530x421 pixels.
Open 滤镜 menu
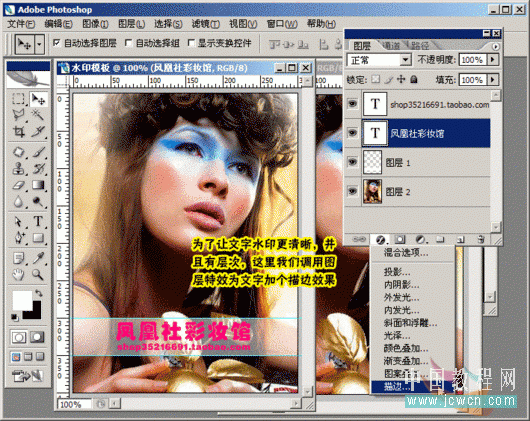click(x=206, y=24)
